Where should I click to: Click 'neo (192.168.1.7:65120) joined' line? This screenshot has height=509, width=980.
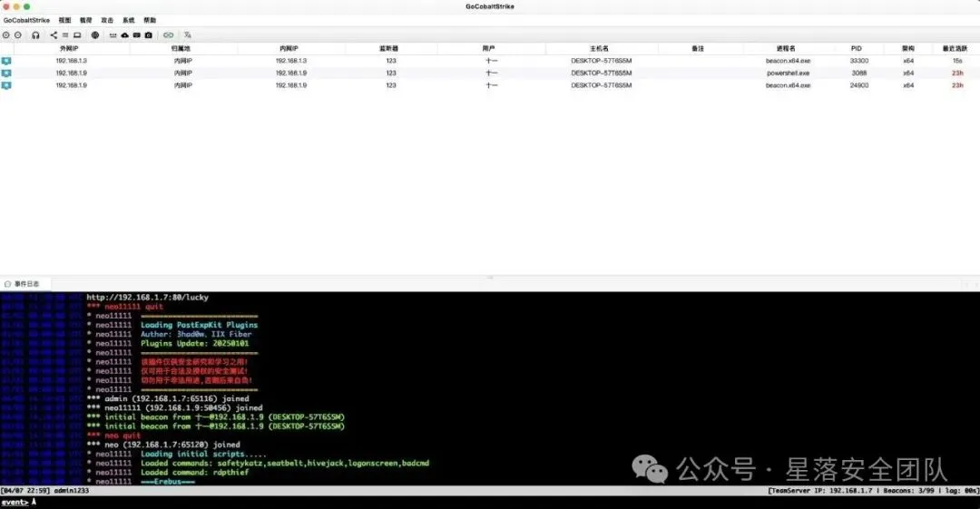pos(172,445)
